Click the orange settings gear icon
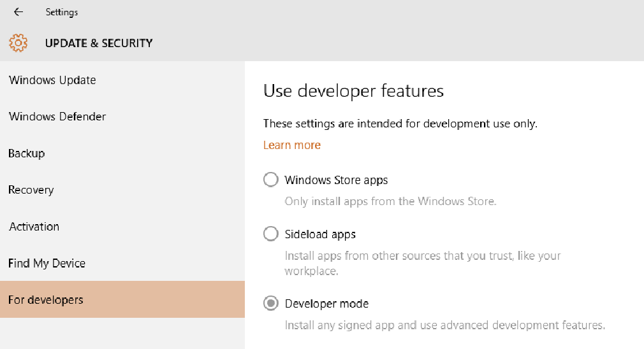This screenshot has width=644, height=349. tap(18, 43)
